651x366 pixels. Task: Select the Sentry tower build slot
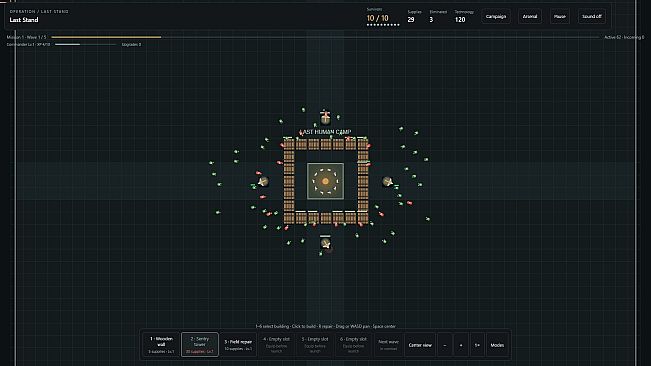[x=200, y=345]
